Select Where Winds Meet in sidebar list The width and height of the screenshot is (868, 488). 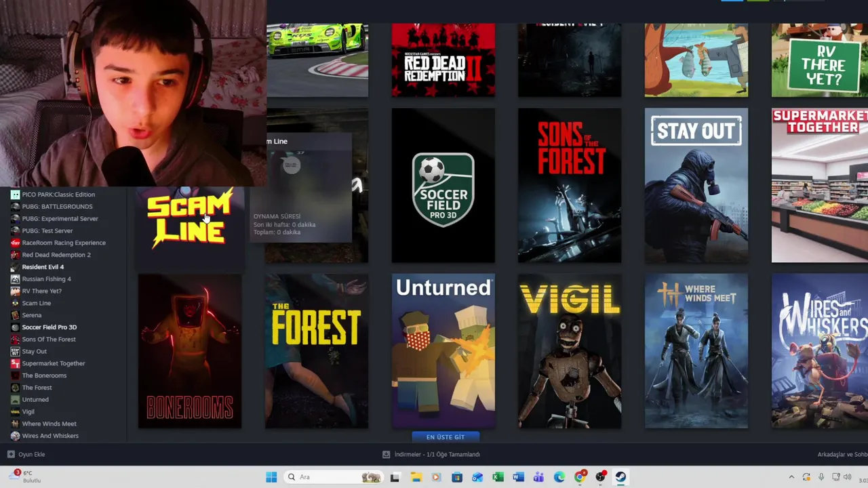[49, 424]
